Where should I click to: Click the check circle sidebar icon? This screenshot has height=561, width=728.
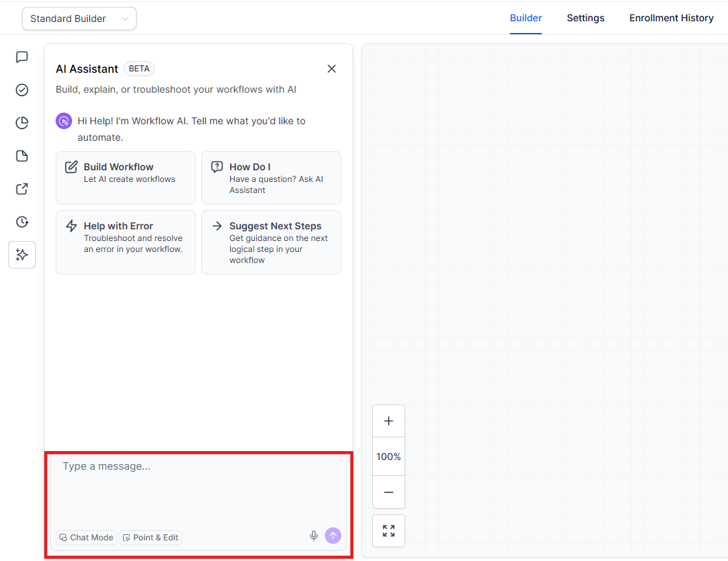[x=22, y=90]
